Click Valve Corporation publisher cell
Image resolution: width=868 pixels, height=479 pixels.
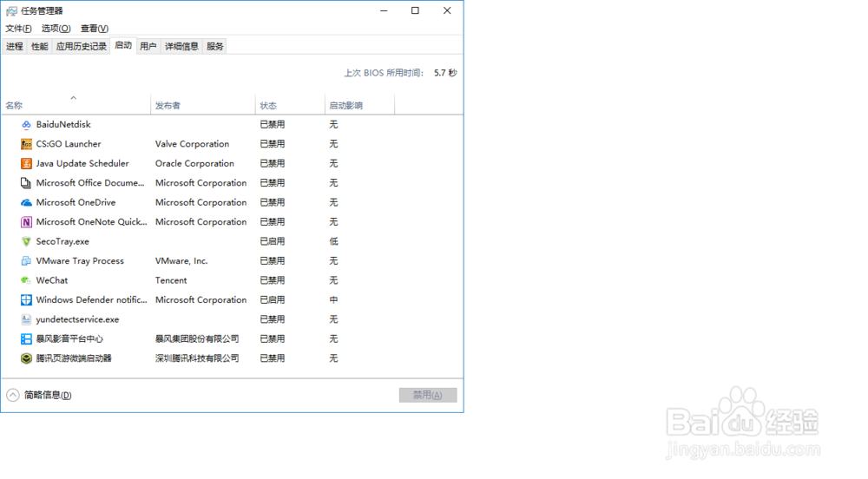[192, 144]
